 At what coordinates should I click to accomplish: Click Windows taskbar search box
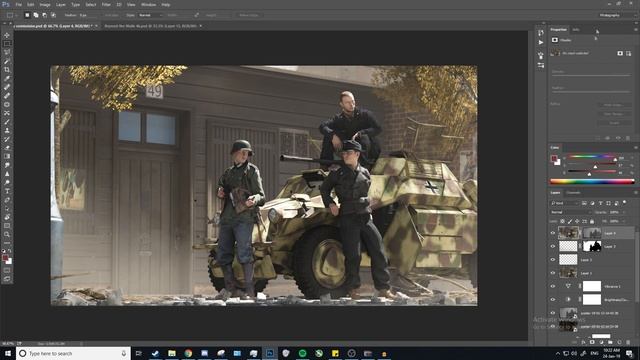pos(73,353)
